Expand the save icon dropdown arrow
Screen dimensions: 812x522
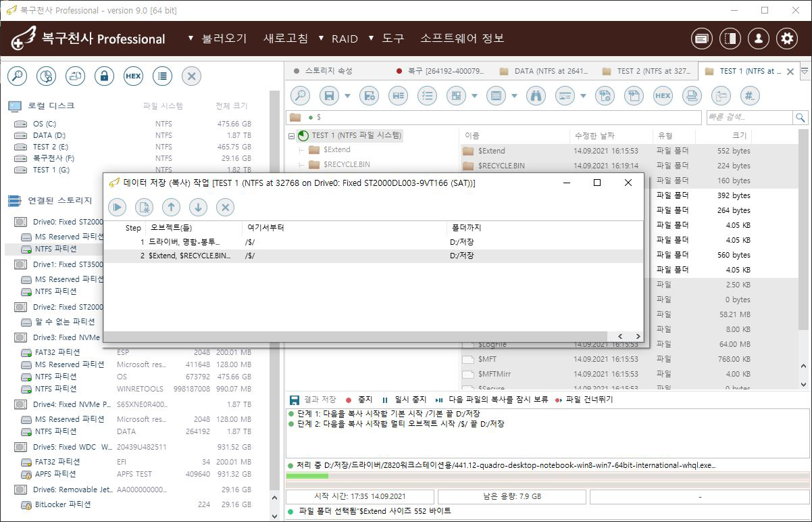348,96
